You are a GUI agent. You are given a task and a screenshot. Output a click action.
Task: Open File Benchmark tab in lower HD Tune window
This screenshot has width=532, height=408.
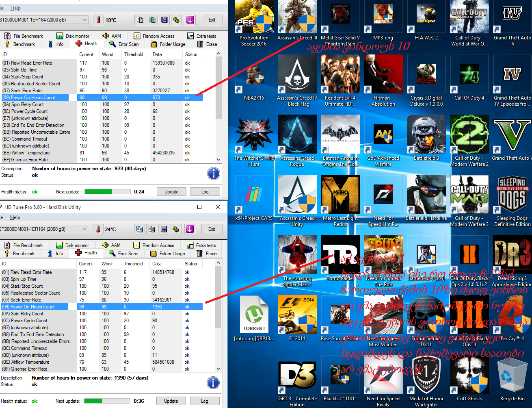click(24, 245)
